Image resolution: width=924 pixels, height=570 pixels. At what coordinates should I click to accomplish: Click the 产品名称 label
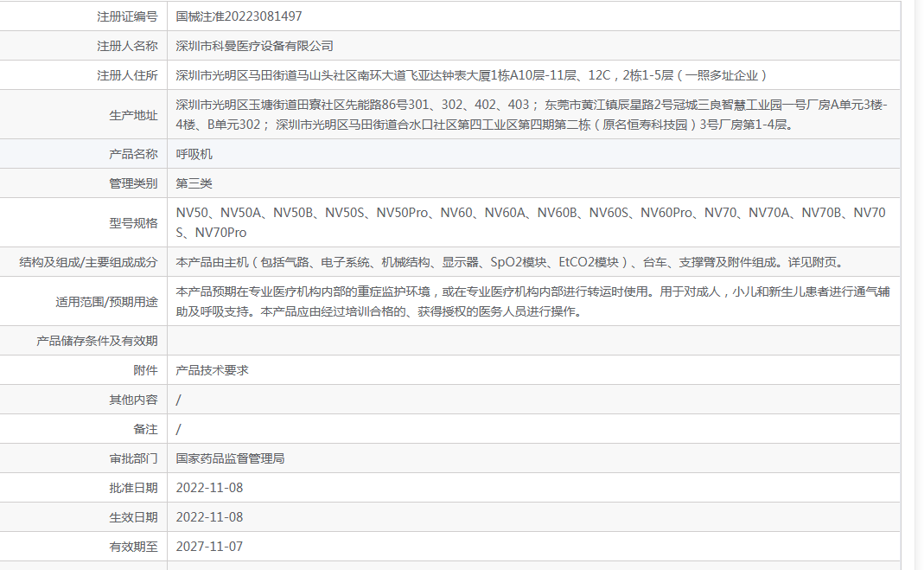[133, 154]
